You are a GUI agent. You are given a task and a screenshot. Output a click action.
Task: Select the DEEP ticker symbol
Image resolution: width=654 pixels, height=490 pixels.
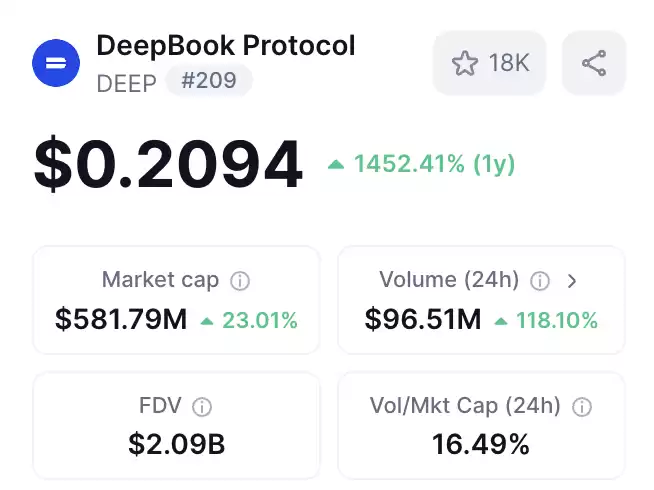pyautogui.click(x=127, y=83)
